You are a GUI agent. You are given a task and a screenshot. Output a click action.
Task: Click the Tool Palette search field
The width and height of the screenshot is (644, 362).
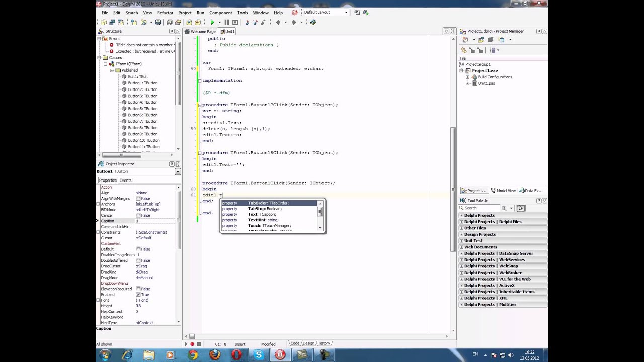[482, 208]
